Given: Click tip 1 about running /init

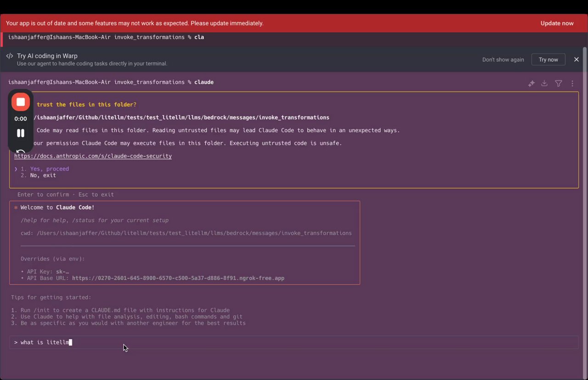Looking at the screenshot, I should click(x=120, y=310).
